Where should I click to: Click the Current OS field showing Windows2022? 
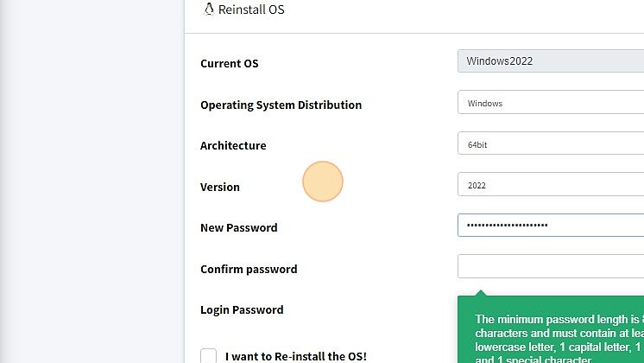pos(551,61)
